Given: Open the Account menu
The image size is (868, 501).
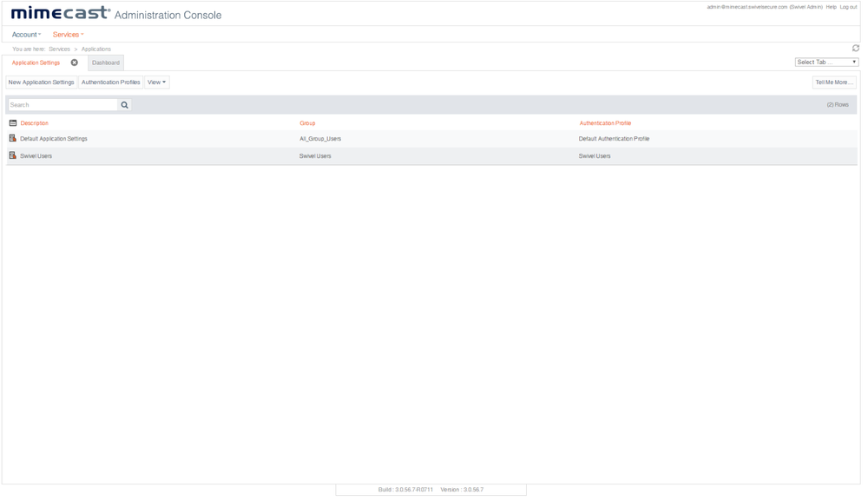Looking at the screenshot, I should pos(23,34).
